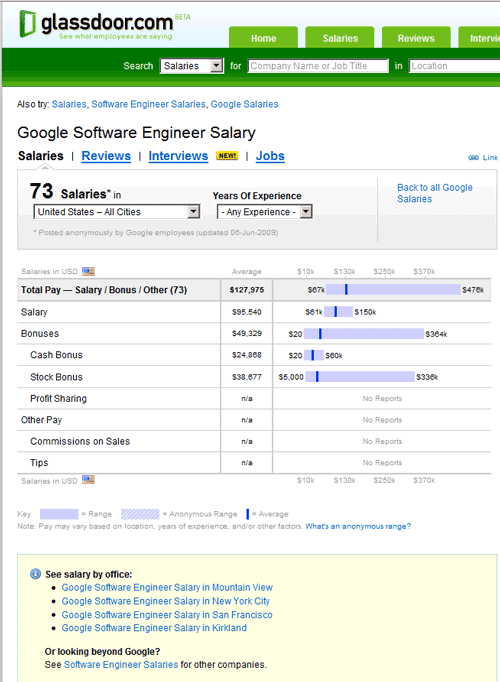Select the Salaries section tab under the heading

point(40,156)
